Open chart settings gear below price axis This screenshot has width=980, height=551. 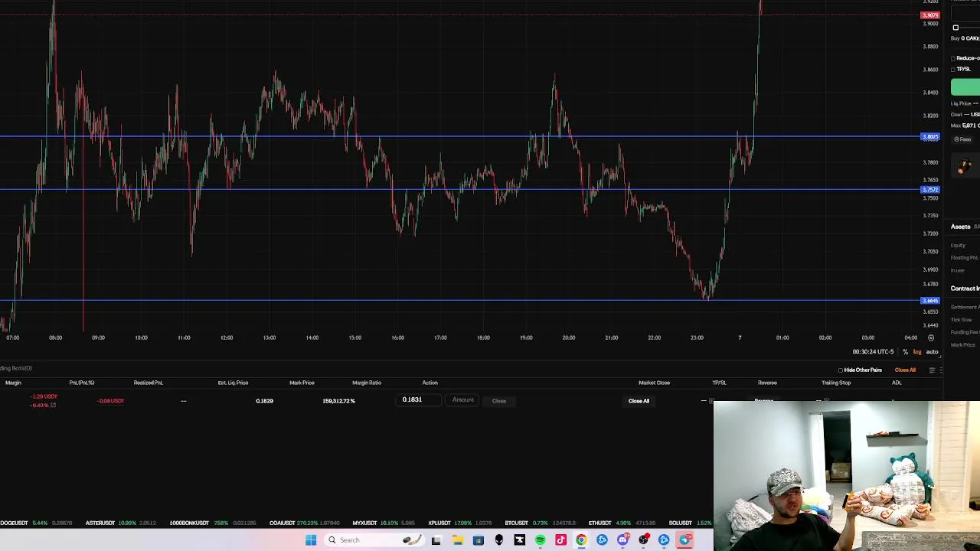[x=931, y=337]
